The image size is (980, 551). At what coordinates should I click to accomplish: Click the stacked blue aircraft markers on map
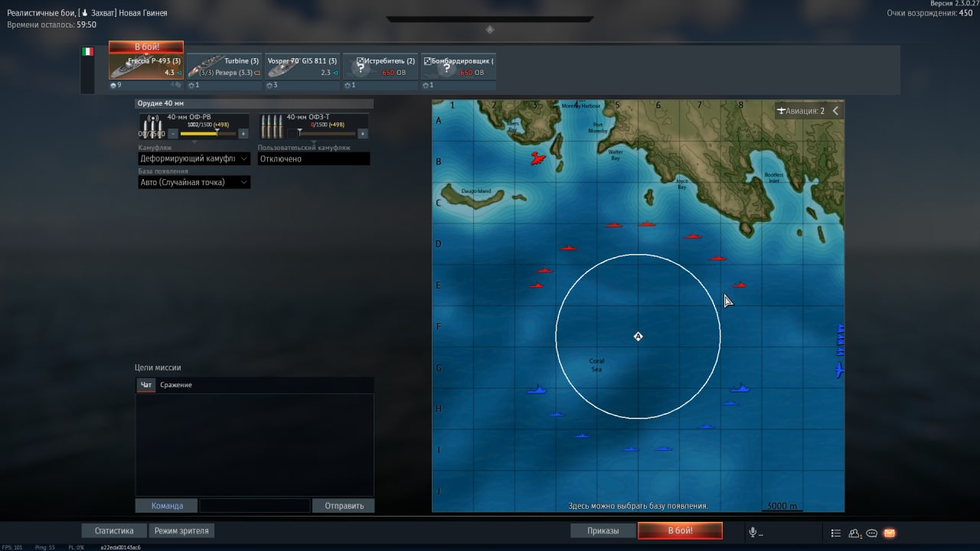pyautogui.click(x=840, y=340)
